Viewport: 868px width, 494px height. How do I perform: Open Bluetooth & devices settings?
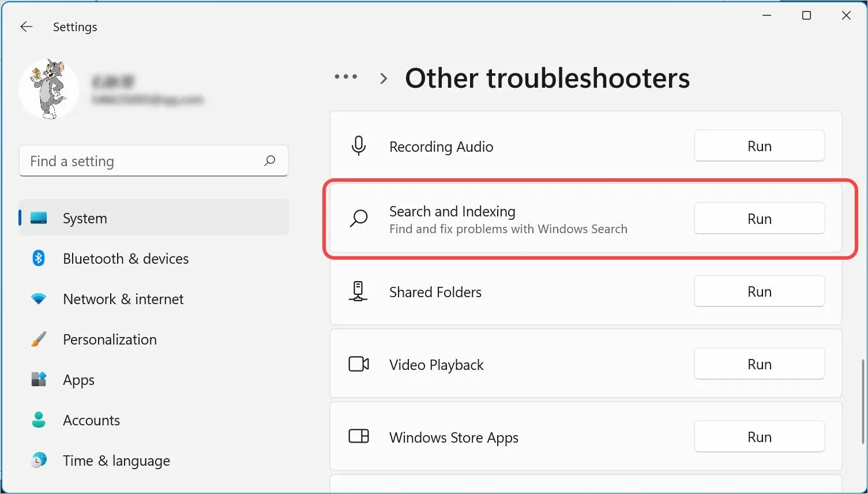click(x=153, y=259)
